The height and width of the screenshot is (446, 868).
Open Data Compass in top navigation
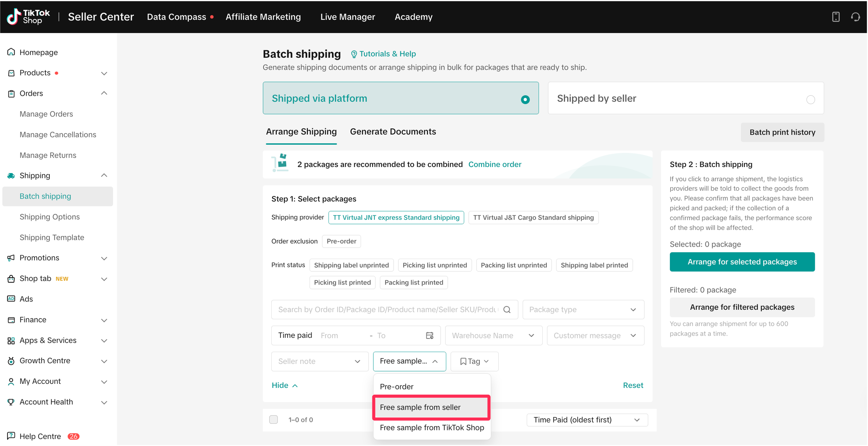point(176,16)
